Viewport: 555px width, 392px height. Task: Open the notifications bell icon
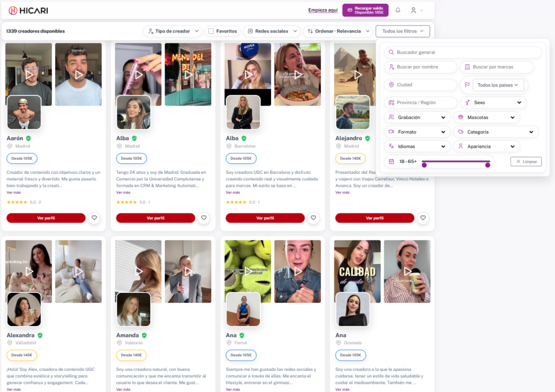(x=398, y=10)
